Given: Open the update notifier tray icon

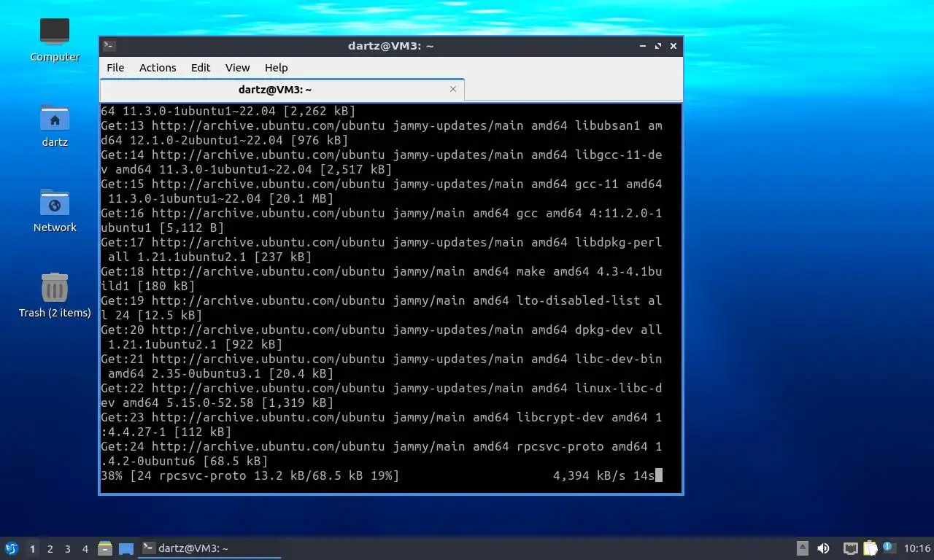Looking at the screenshot, I should pyautogui.click(x=888, y=547).
